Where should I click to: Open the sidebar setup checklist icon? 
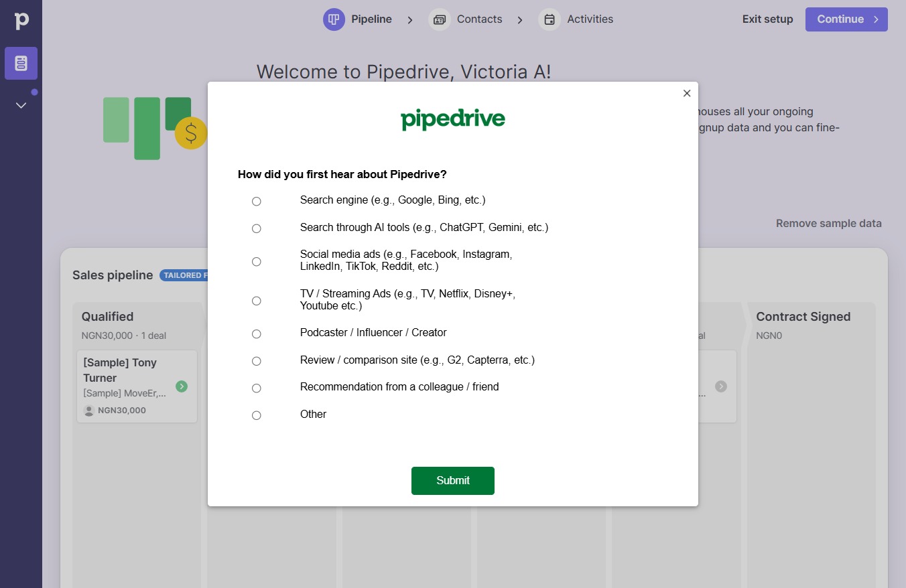pos(21,64)
